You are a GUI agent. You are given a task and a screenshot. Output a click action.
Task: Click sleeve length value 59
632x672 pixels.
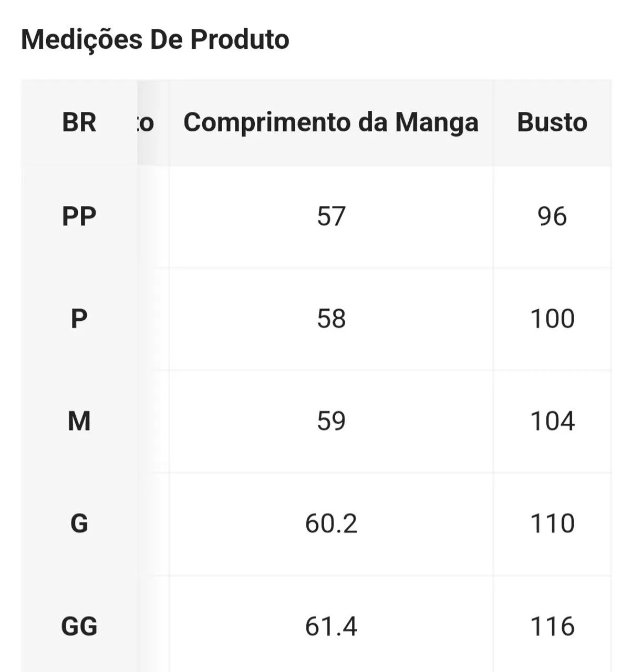tap(331, 421)
